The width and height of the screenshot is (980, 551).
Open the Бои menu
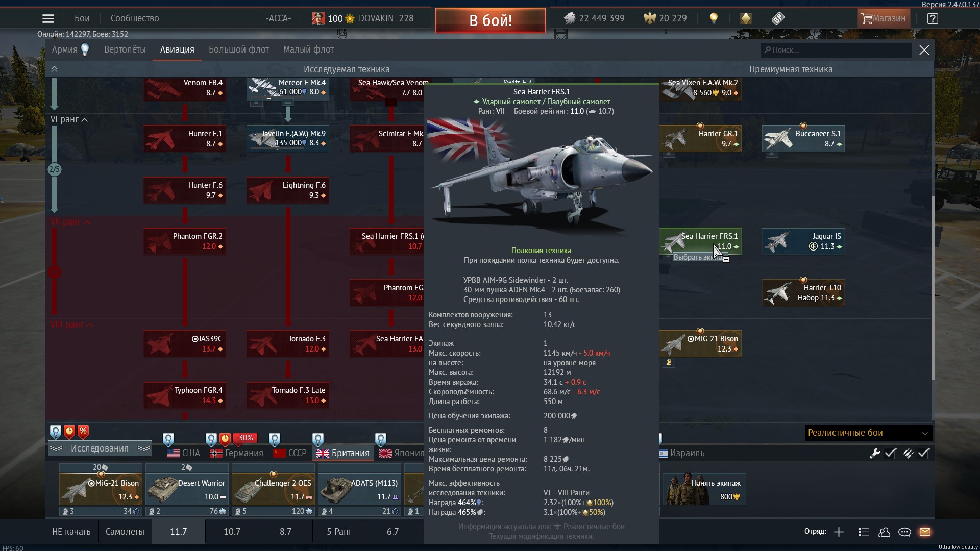(x=82, y=18)
